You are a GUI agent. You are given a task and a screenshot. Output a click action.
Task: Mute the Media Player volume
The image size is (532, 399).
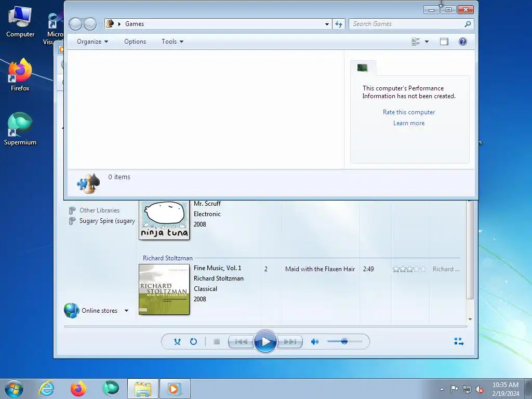tap(314, 342)
